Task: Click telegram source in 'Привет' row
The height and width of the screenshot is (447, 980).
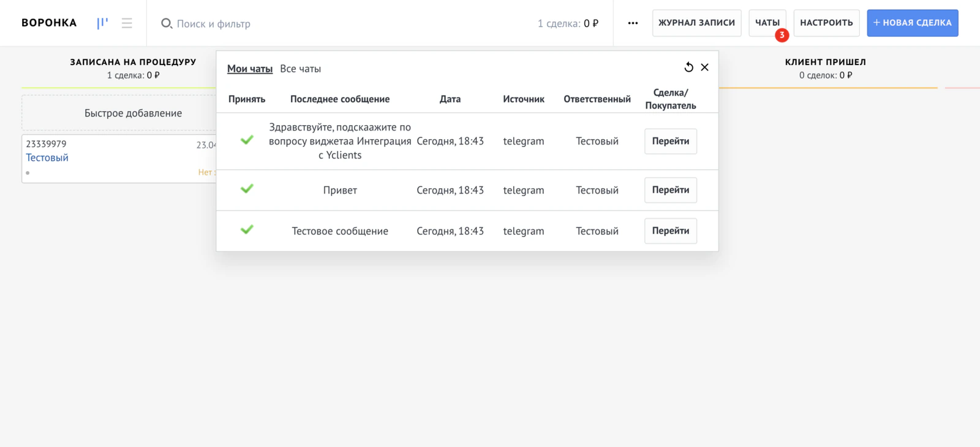Action: click(x=524, y=190)
